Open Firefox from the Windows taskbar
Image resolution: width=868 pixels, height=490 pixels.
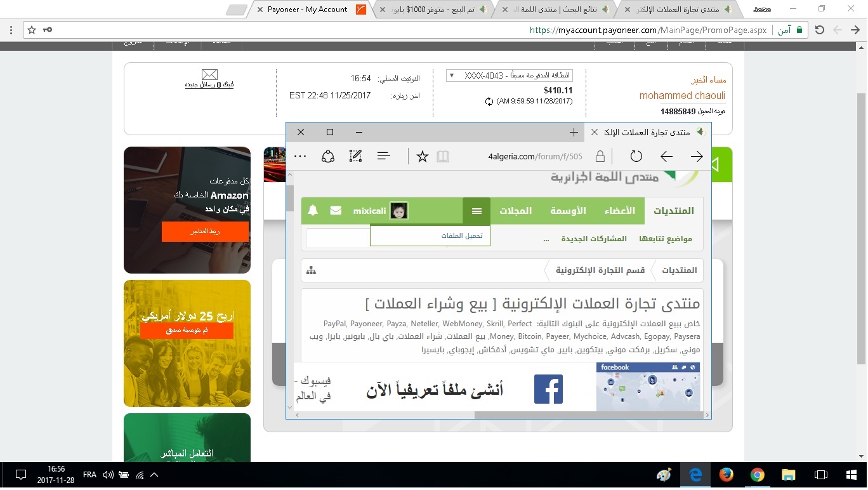pyautogui.click(x=727, y=475)
